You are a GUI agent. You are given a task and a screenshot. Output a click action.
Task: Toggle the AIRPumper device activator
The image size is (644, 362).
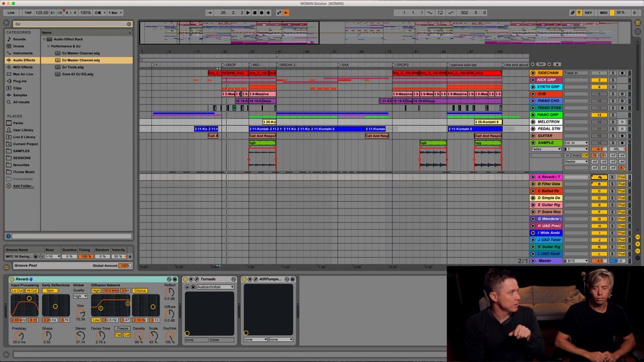click(244, 279)
